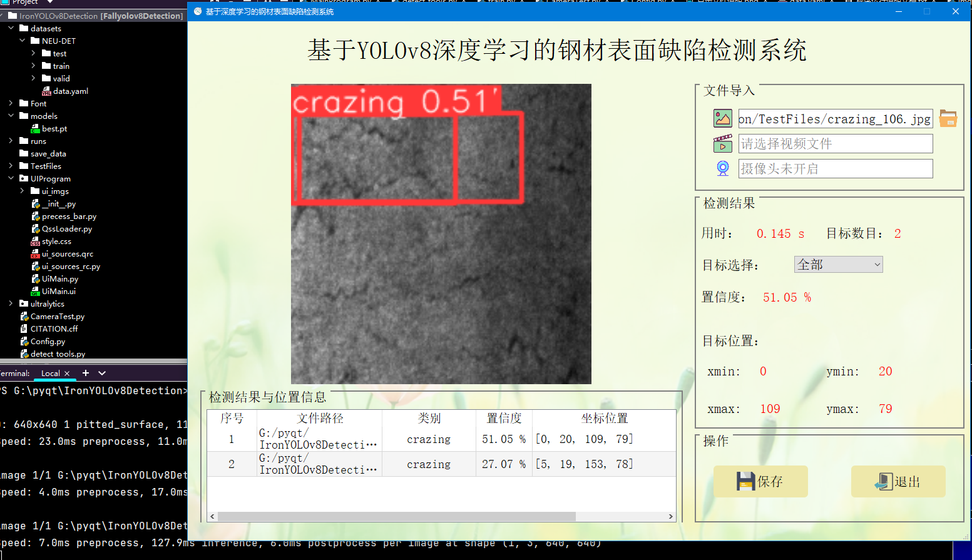Click the image file picker icon
This screenshot has width=972, height=560.
point(722,118)
